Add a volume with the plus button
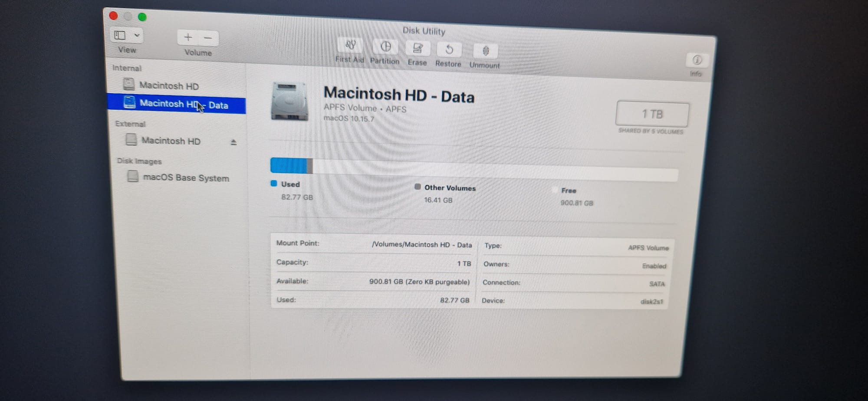Viewport: 868px width, 401px height. click(188, 37)
